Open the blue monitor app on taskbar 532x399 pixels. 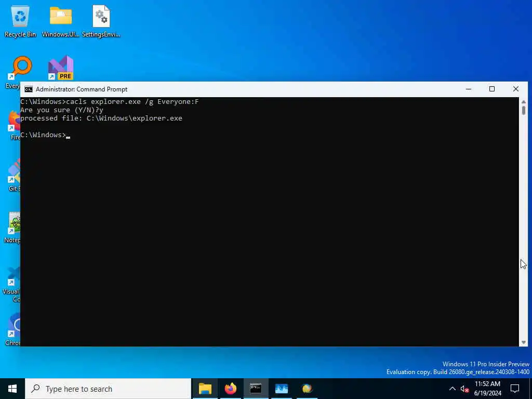[281, 389]
